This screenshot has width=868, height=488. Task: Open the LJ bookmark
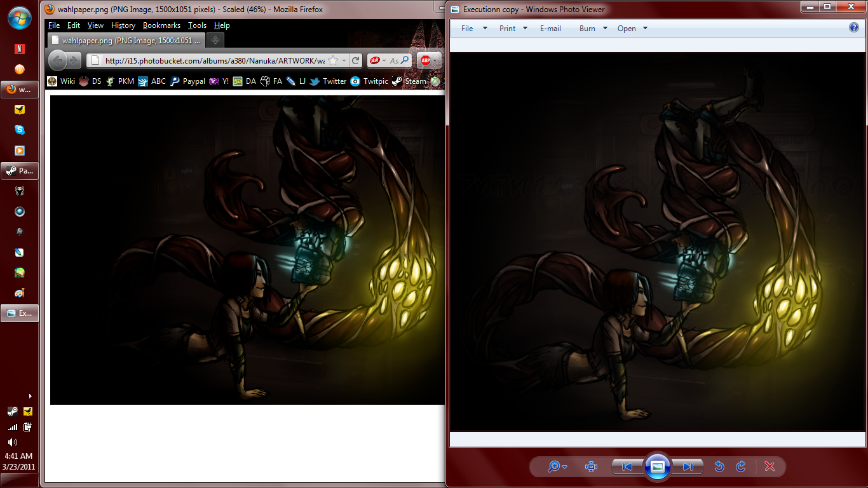click(x=296, y=81)
